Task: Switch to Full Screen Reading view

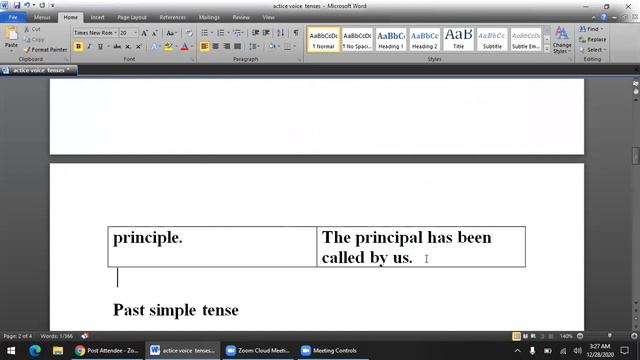Action: pyautogui.click(x=525, y=336)
